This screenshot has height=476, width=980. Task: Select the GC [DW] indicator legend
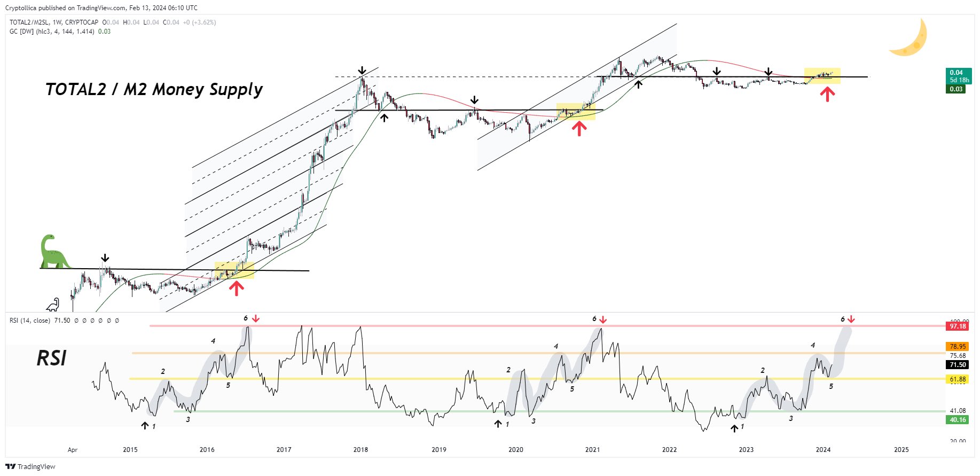[60, 32]
